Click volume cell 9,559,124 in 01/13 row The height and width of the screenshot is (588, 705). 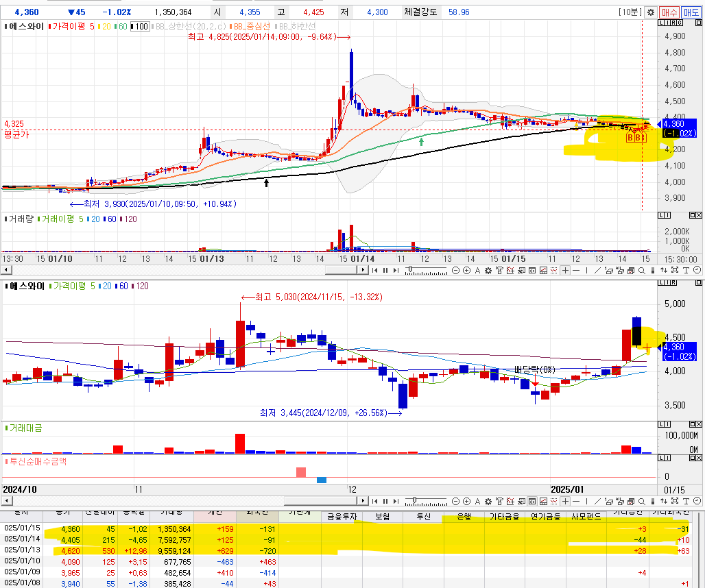click(174, 551)
